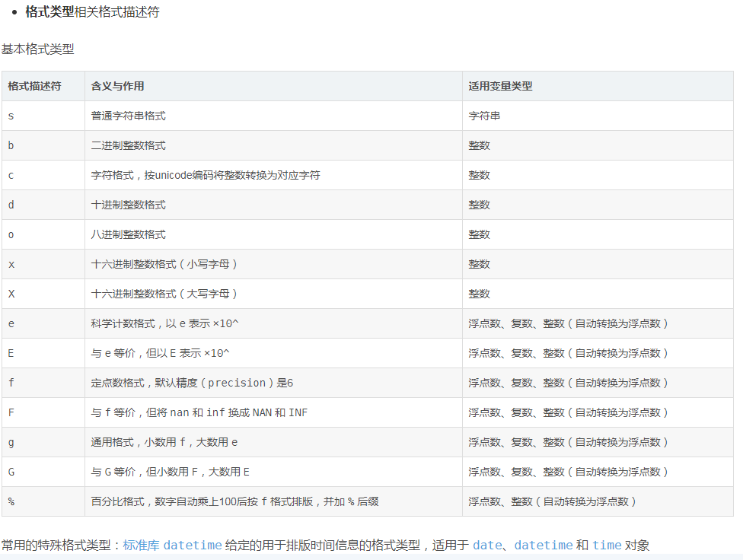Image resolution: width=743 pixels, height=560 pixels.
Task: Select the 百分比格式 description cell
Action: tap(234, 501)
